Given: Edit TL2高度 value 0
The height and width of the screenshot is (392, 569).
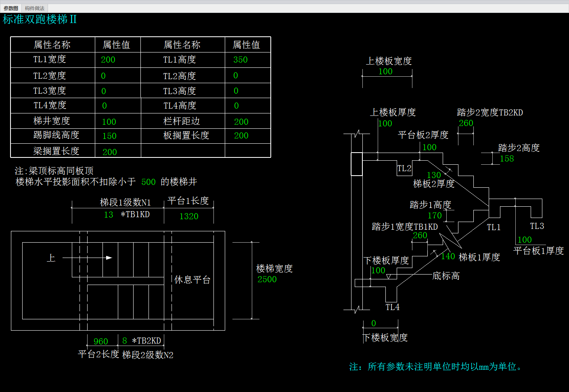Looking at the screenshot, I should tap(236, 75).
